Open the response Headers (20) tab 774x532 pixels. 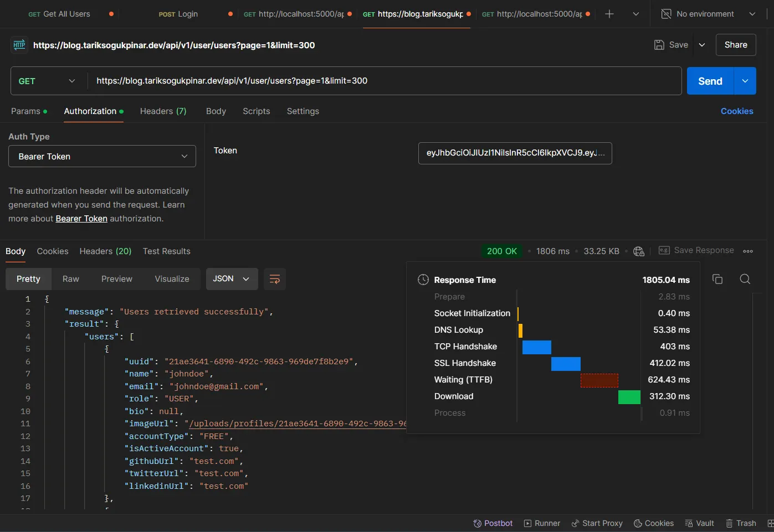pyautogui.click(x=106, y=251)
